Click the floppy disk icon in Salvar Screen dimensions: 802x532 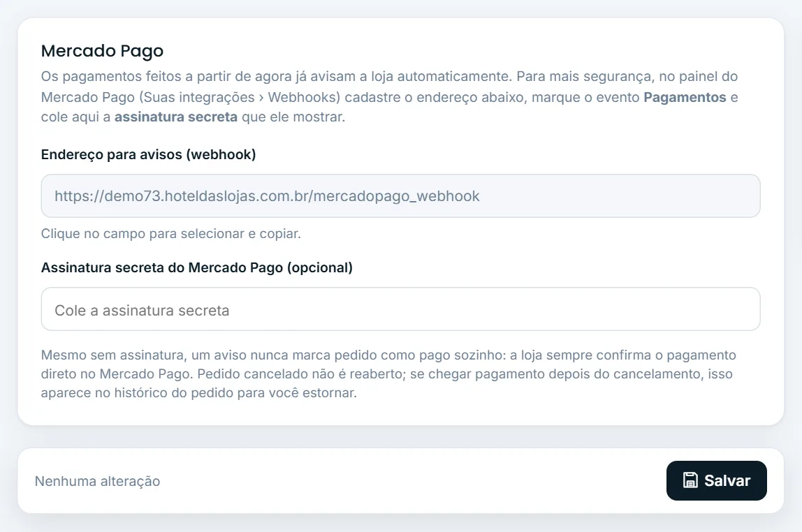click(x=690, y=480)
